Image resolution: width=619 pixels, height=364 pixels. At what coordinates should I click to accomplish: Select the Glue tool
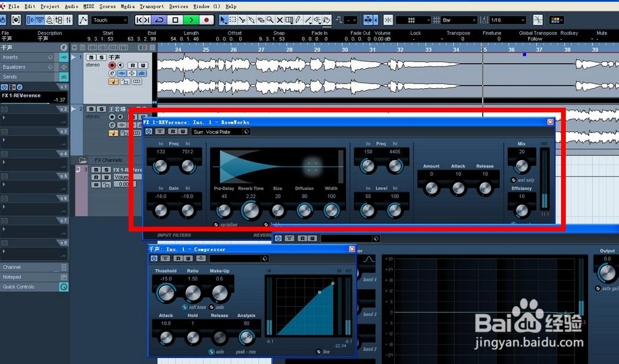click(x=251, y=20)
